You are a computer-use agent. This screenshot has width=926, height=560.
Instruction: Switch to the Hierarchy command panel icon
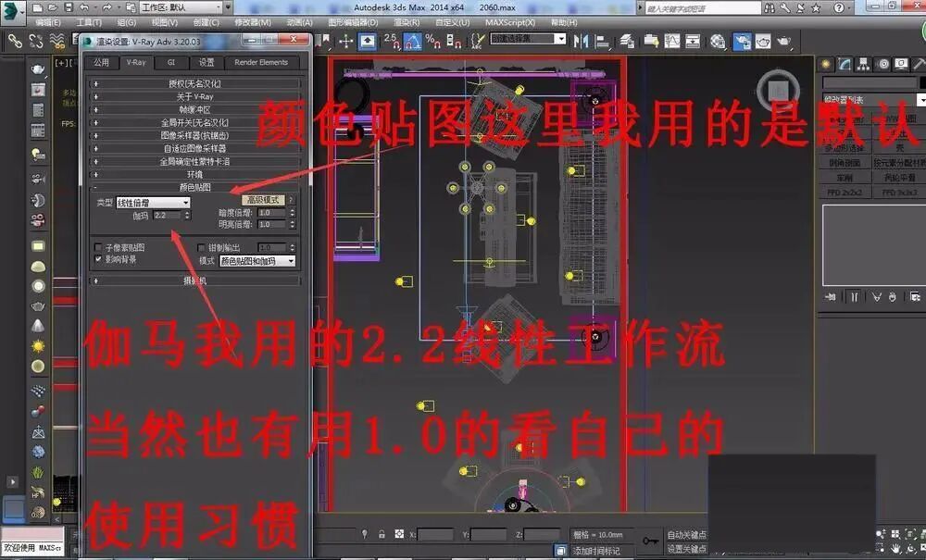click(x=864, y=64)
